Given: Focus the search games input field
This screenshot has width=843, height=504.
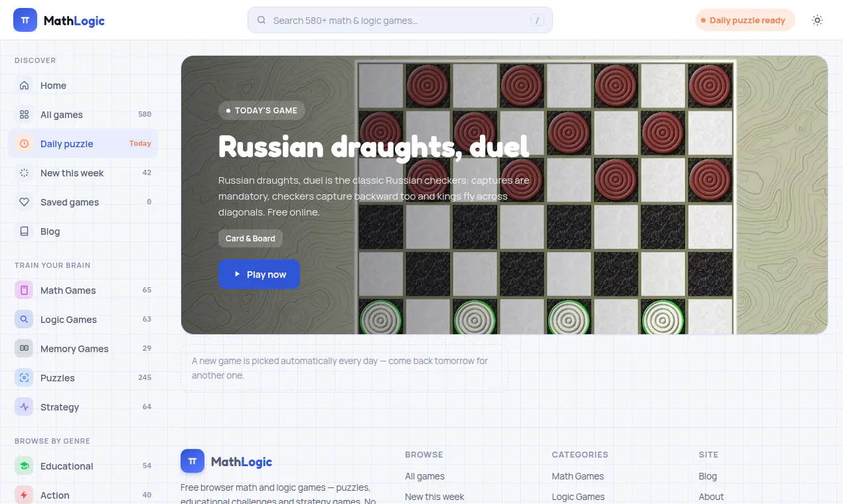Looking at the screenshot, I should (x=400, y=20).
